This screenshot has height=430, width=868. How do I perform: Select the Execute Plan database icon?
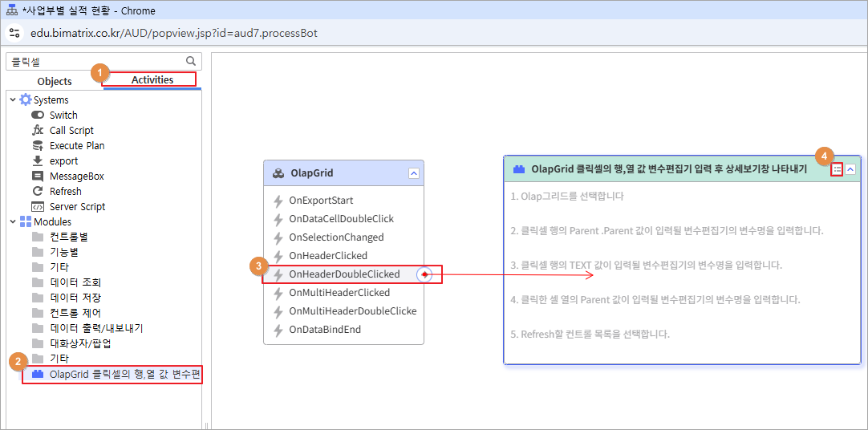coord(38,145)
